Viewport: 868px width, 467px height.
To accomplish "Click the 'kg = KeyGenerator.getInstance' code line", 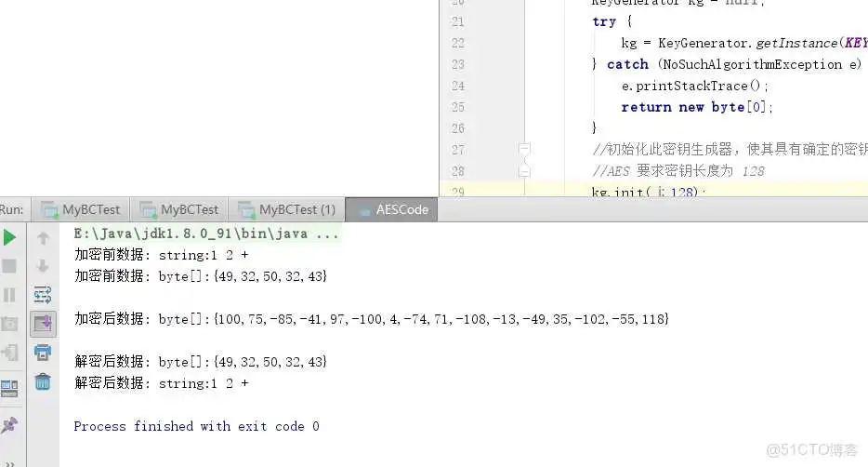I will (x=744, y=43).
